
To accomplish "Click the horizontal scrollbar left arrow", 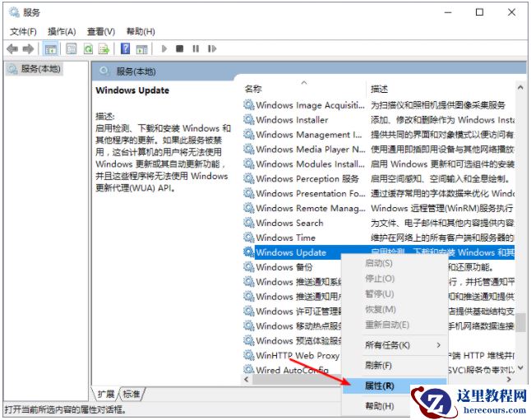I will point(247,379).
